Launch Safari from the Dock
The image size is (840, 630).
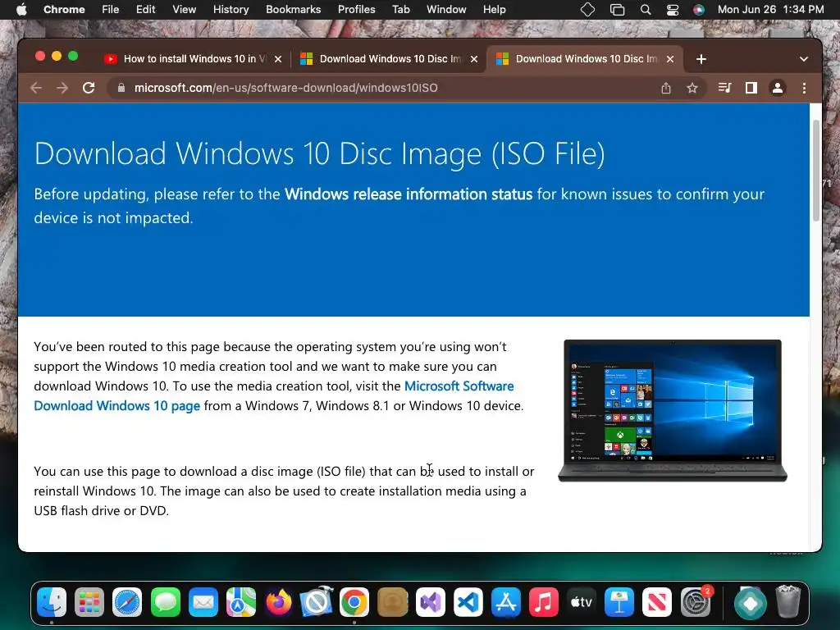[127, 602]
